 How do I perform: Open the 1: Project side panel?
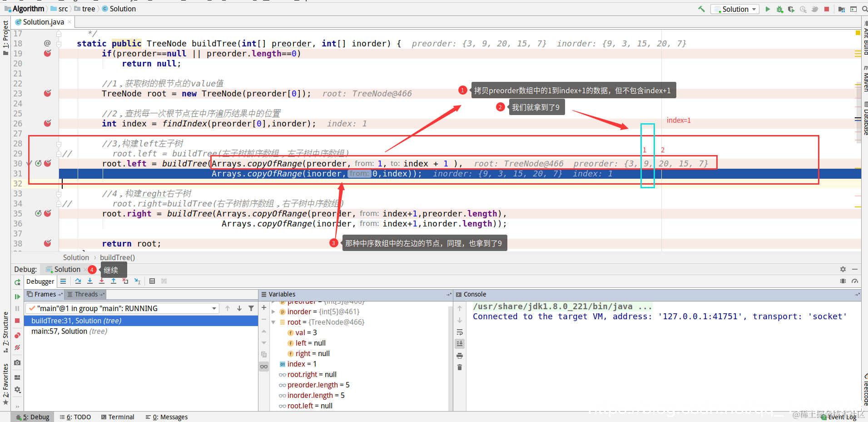[5, 37]
